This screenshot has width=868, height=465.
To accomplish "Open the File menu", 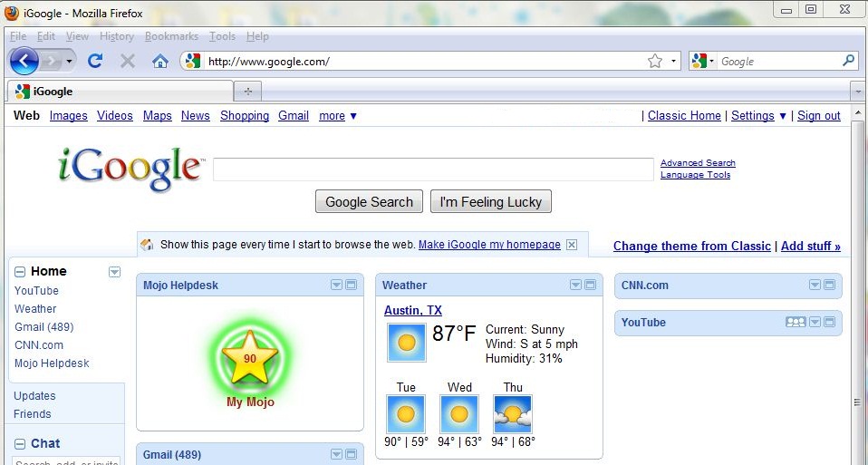I will pos(18,36).
